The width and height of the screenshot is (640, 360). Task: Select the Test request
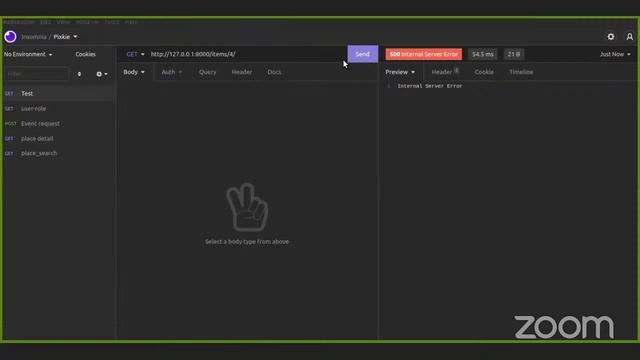tap(59, 93)
